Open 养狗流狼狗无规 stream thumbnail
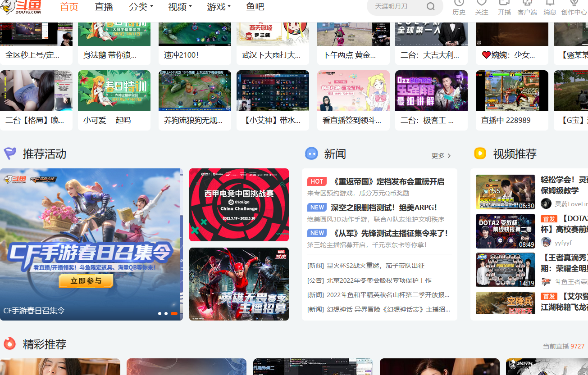This screenshot has height=375, width=588. [195, 90]
